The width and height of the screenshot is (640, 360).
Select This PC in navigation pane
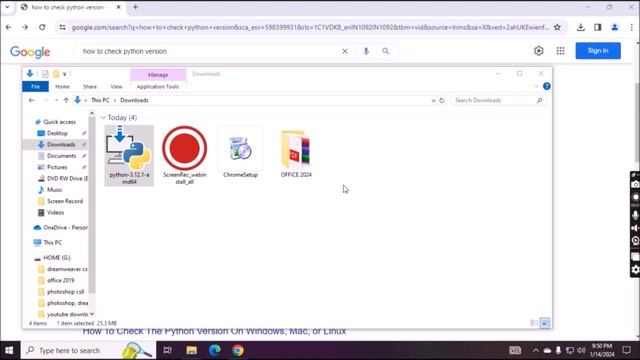[x=52, y=242]
